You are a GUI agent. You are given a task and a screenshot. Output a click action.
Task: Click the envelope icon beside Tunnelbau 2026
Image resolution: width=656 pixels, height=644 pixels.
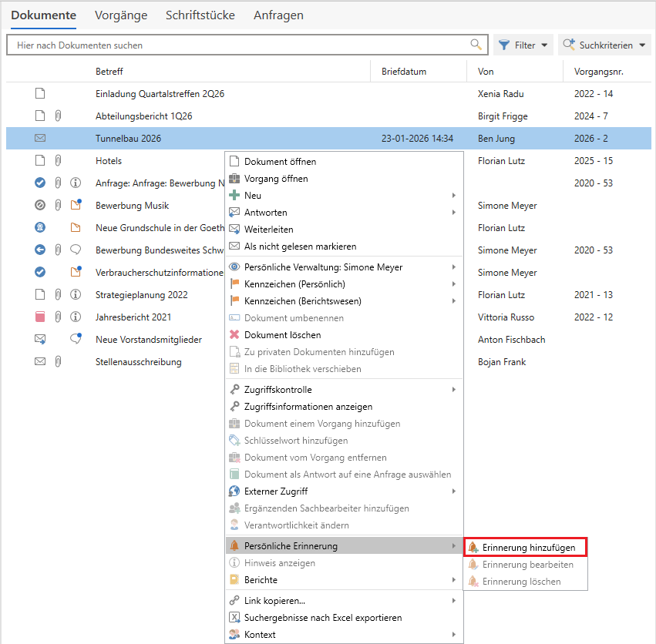pos(40,138)
